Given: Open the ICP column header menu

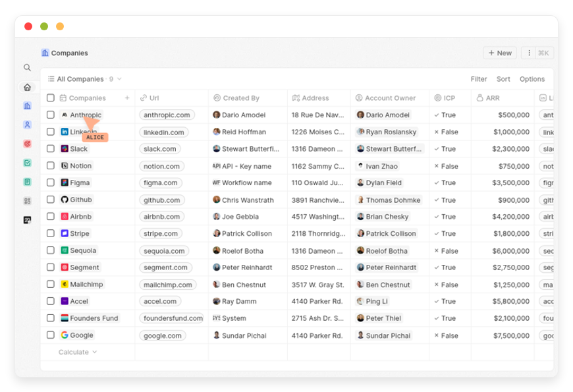Looking at the screenshot, I should [x=450, y=98].
